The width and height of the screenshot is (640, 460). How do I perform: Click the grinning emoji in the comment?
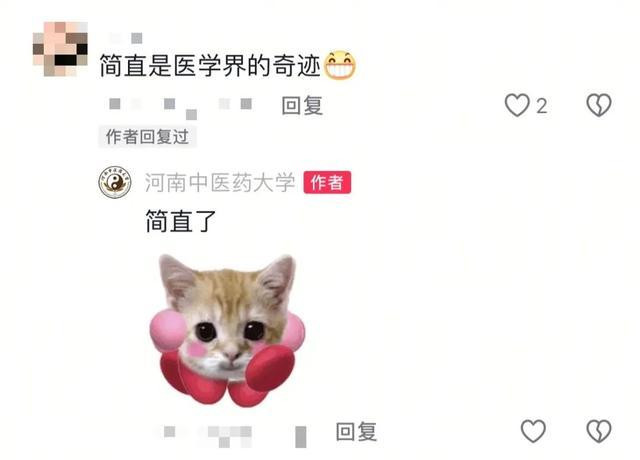(x=340, y=65)
